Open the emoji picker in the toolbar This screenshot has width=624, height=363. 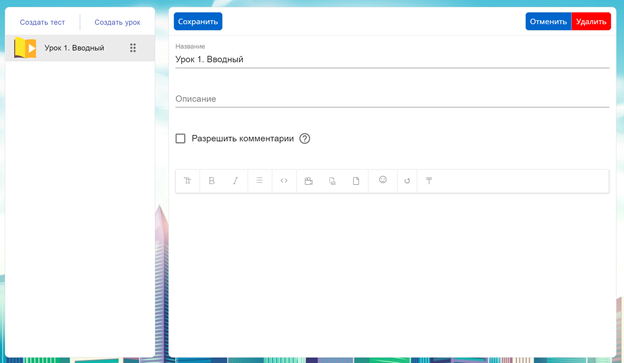pyautogui.click(x=383, y=180)
